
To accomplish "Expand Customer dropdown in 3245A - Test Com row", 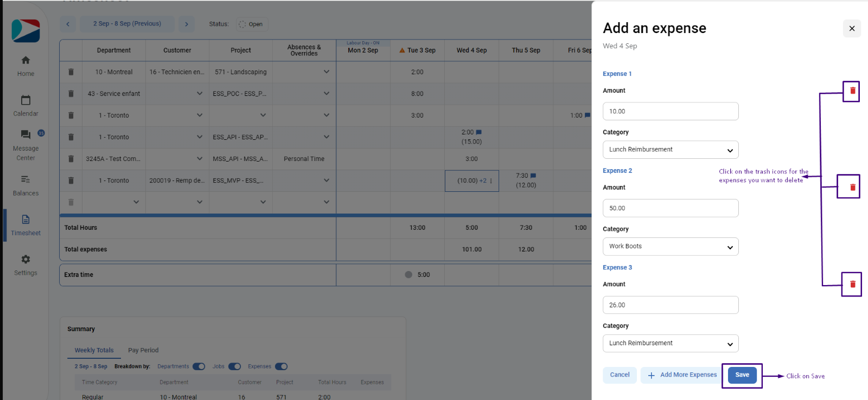I will 199,158.
